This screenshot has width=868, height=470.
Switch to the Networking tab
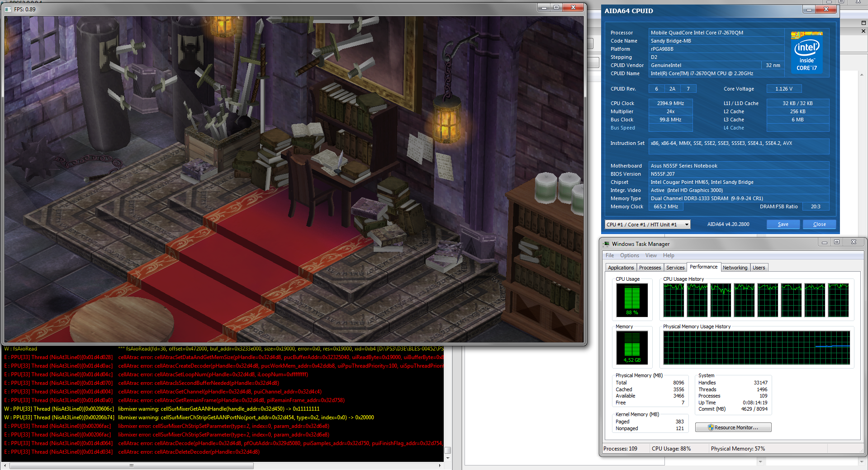pos(735,268)
